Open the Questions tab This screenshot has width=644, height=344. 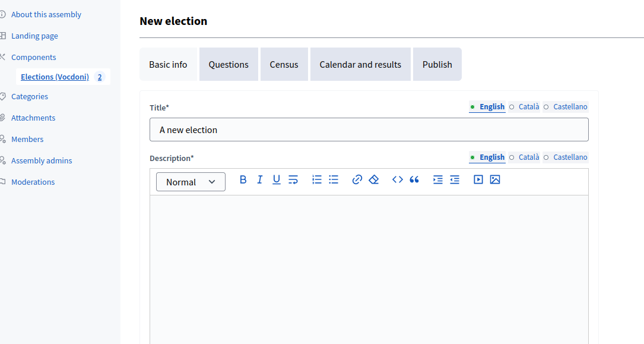coord(229,64)
